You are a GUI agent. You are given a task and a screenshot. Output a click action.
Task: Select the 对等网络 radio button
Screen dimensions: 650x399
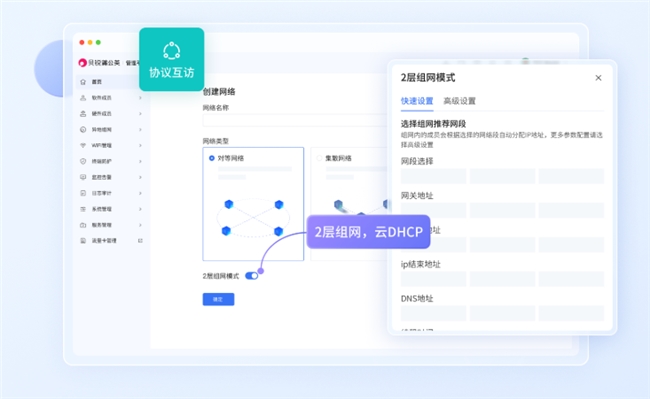coord(211,158)
